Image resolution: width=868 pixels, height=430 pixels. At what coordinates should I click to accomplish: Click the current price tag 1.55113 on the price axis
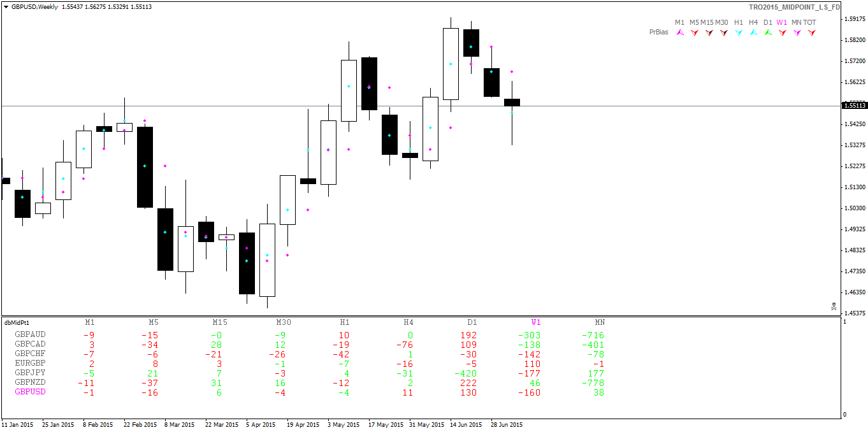[x=854, y=106]
